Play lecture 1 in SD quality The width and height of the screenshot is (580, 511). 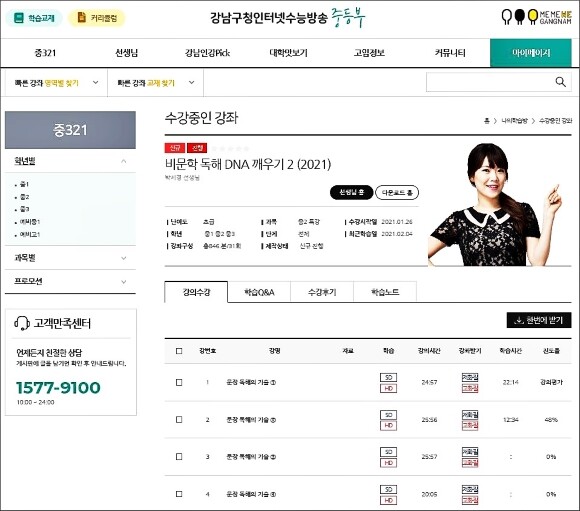(x=388, y=377)
